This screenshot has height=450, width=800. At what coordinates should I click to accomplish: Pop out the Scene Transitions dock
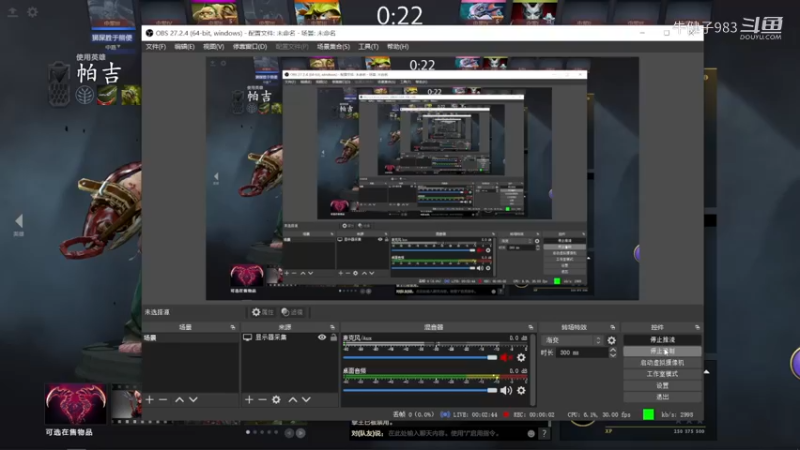pos(612,327)
